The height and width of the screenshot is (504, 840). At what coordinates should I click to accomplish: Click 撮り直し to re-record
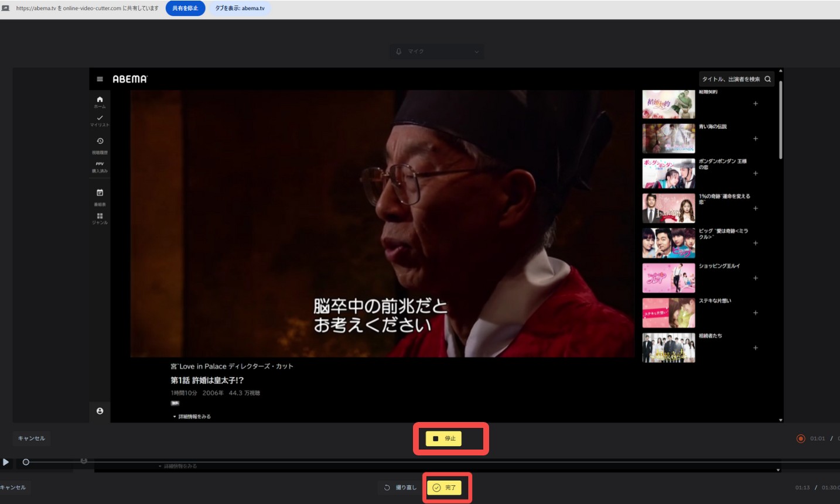pyautogui.click(x=401, y=488)
